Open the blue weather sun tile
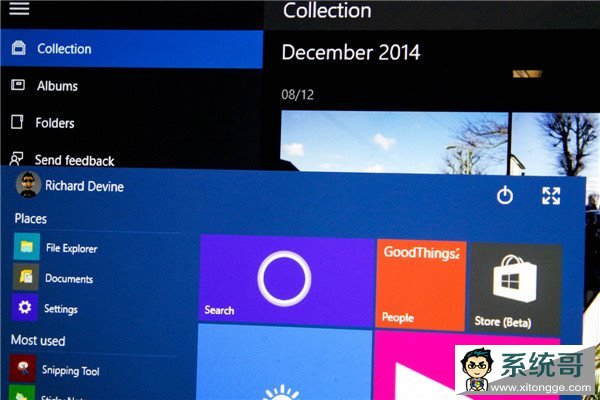 pyautogui.click(x=284, y=362)
